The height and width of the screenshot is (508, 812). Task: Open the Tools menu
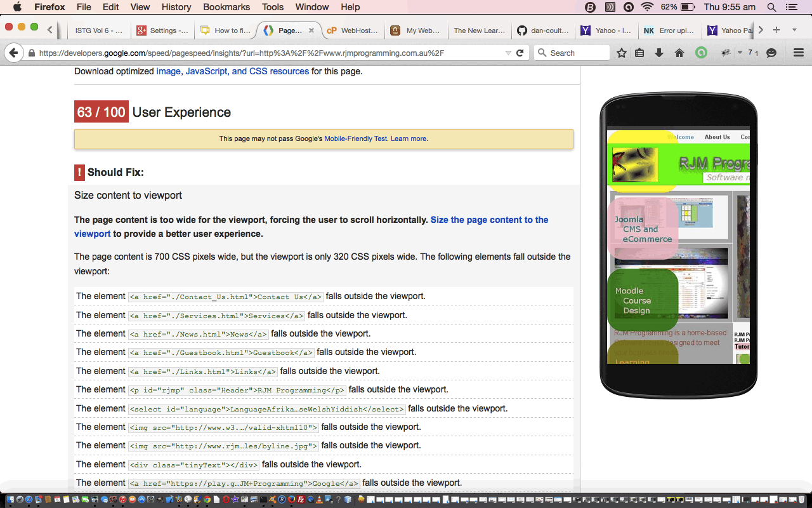coord(273,7)
